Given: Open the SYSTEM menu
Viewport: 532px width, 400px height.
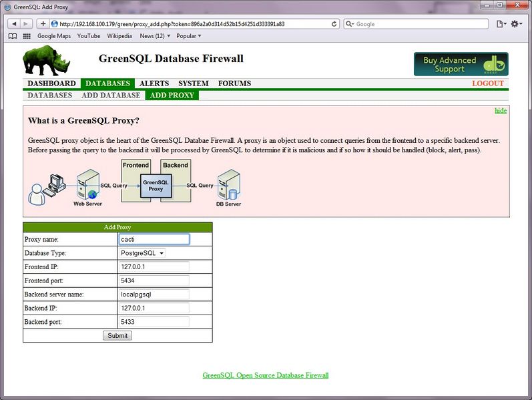Looking at the screenshot, I should coord(194,83).
